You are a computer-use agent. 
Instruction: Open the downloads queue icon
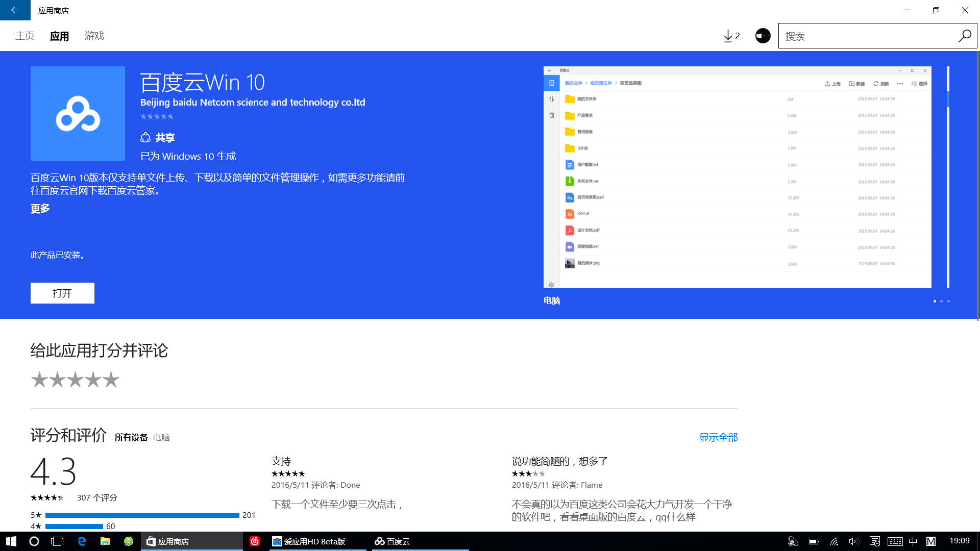[x=731, y=36]
